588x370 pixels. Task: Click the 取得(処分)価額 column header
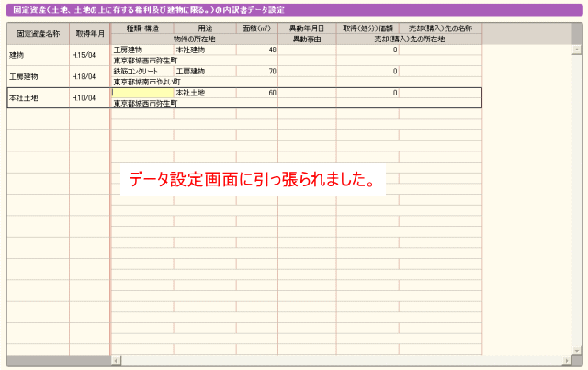367,28
